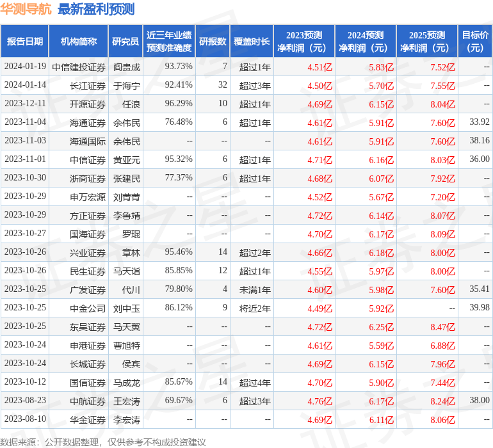493x448 pixels.
Task: Click target price 36.00
Action: (480, 159)
